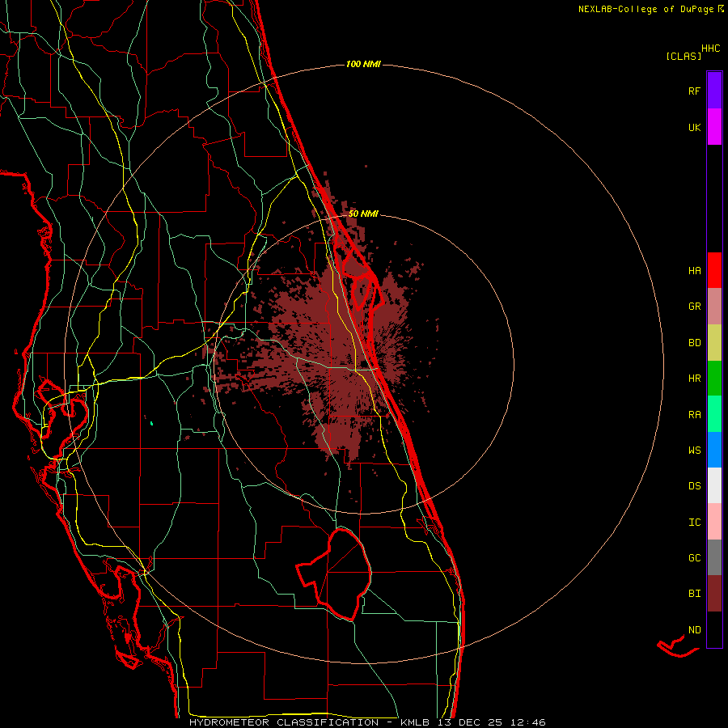Viewport: 728px width, 728px height.
Task: Click the HHC product code text
Action: 711,49
